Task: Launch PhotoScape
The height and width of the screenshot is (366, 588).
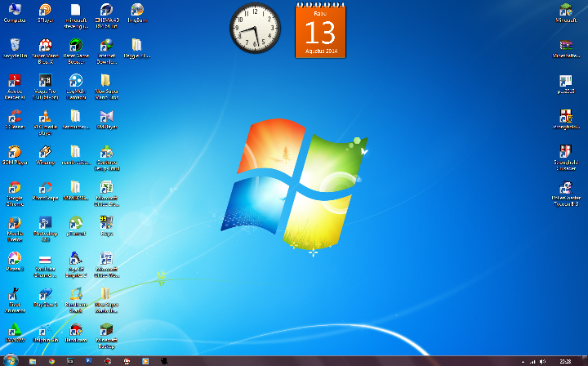Action: click(x=46, y=191)
